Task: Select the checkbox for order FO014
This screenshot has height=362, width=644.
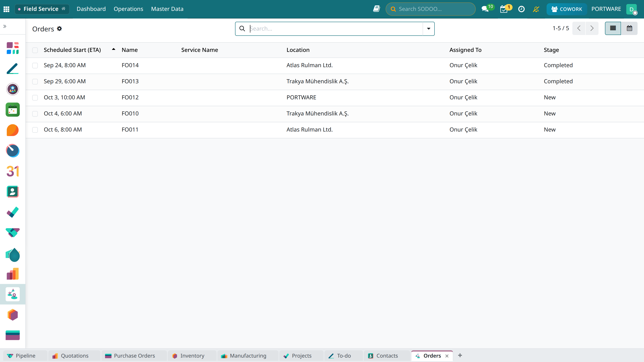Action: pyautogui.click(x=35, y=65)
